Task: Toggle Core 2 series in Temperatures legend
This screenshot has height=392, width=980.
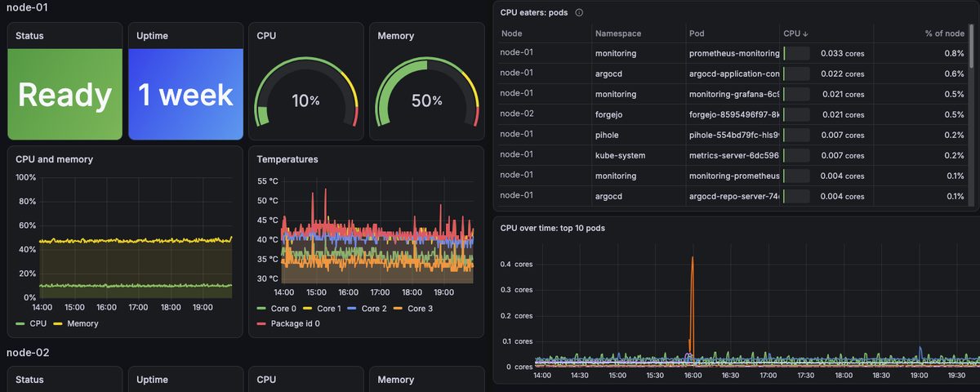Action: coord(372,309)
